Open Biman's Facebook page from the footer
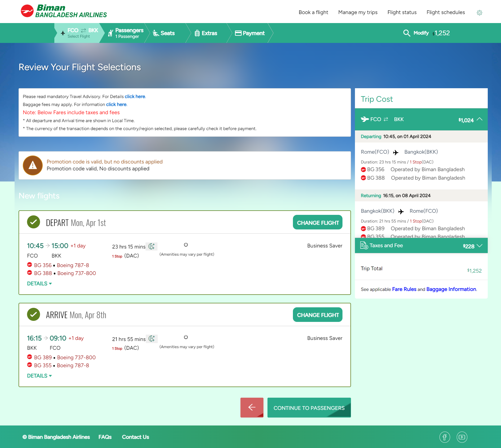The height and width of the screenshot is (448, 501). point(445,437)
